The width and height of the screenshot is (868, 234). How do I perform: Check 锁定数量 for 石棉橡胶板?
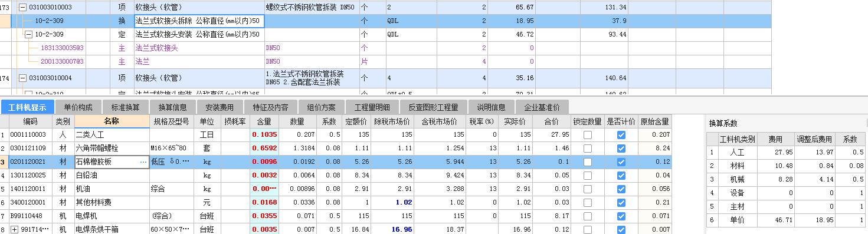click(x=587, y=162)
